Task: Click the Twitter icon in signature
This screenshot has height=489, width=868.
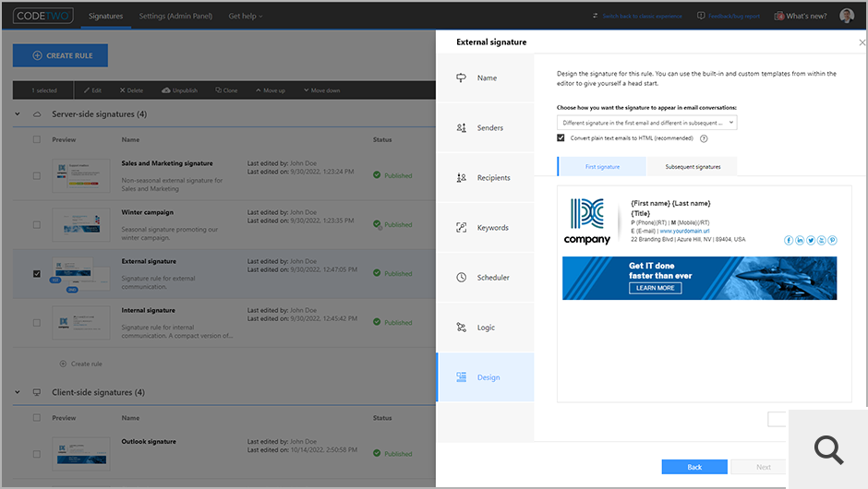Action: click(x=811, y=240)
